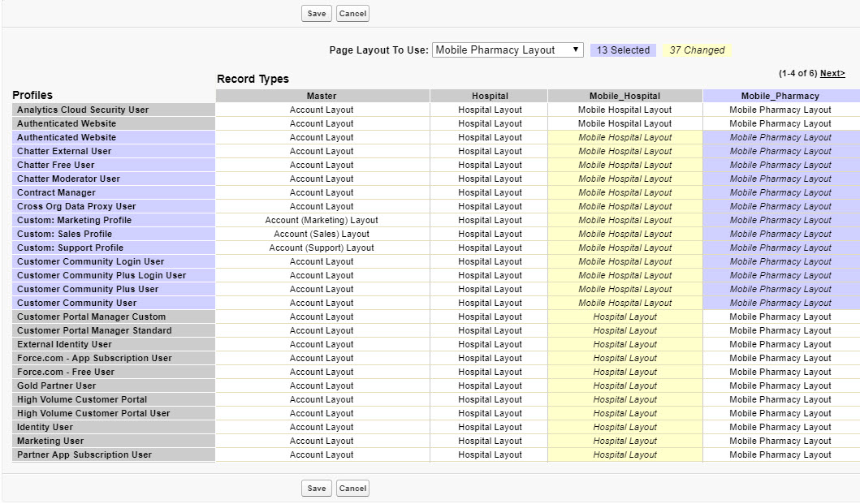860x504 pixels.
Task: Click Identity User's Mobile_Hospital layout cell
Action: pyautogui.click(x=624, y=427)
